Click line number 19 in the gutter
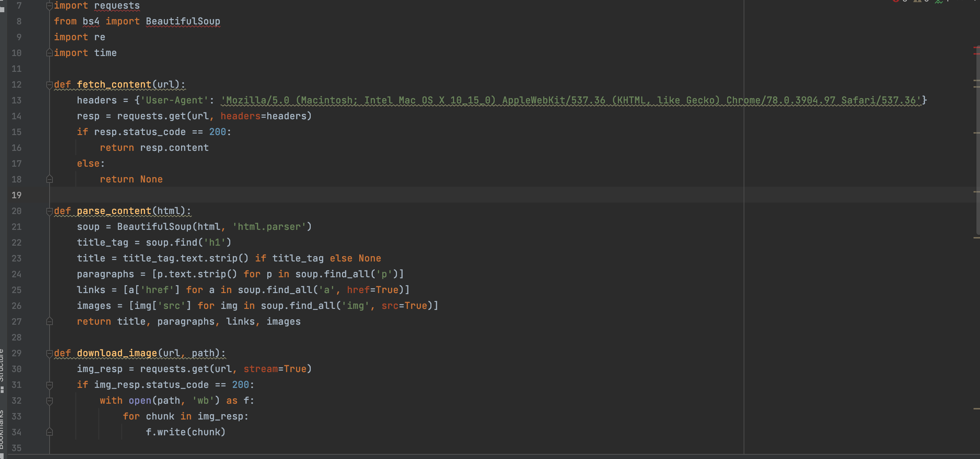The height and width of the screenshot is (459, 980). 17,195
